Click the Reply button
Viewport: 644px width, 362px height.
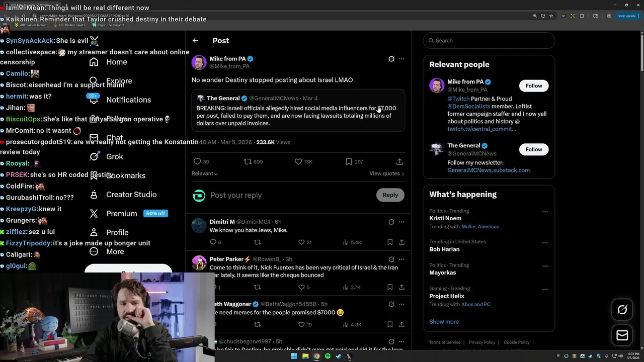click(390, 195)
